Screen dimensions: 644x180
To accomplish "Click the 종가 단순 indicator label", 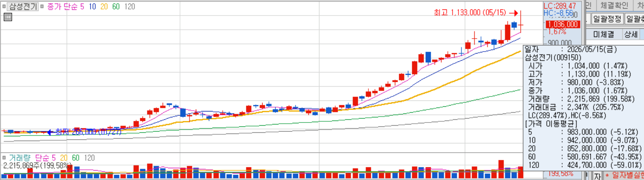I will [x=62, y=7].
